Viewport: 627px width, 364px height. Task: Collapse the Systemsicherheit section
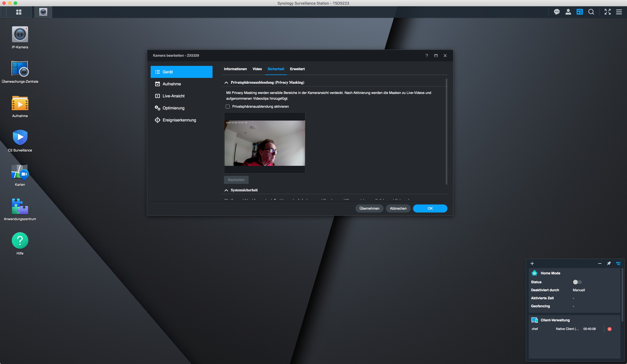(x=226, y=190)
